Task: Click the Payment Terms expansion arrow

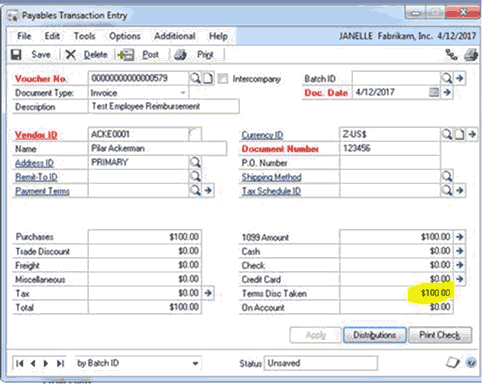Action: click(208, 190)
